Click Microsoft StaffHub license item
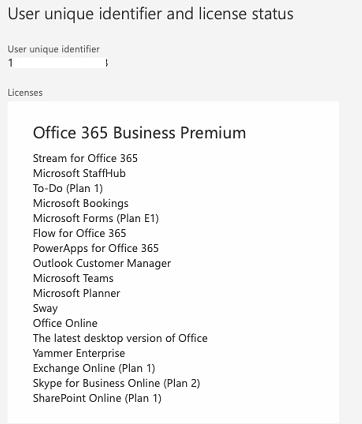 pos(79,173)
